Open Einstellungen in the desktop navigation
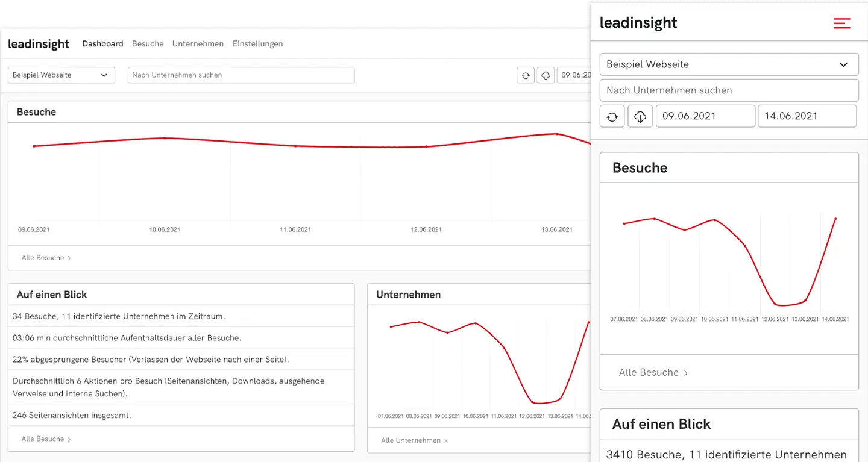868x462 pixels. click(257, 44)
